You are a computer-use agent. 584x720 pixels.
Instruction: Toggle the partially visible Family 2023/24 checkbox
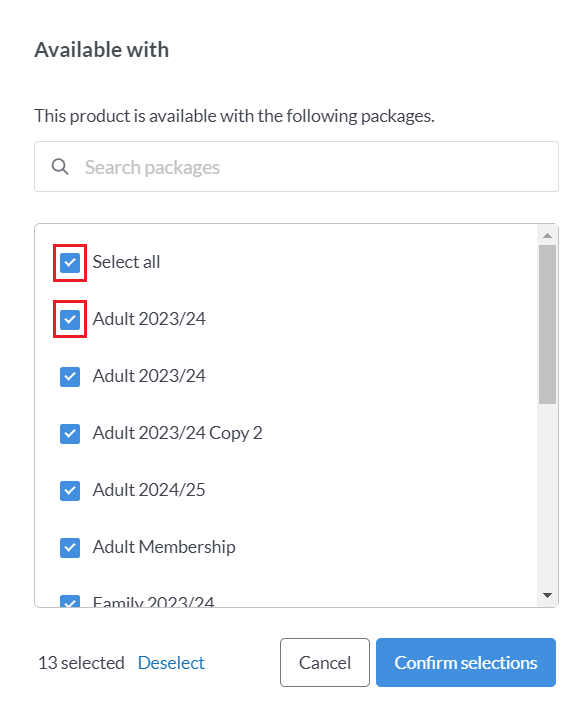(70, 601)
